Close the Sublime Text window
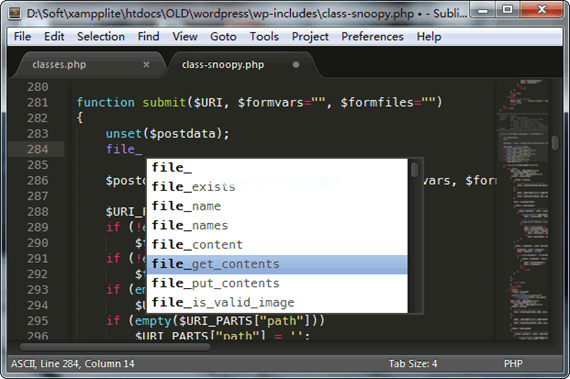The width and height of the screenshot is (570, 379). pyautogui.click(x=542, y=9)
